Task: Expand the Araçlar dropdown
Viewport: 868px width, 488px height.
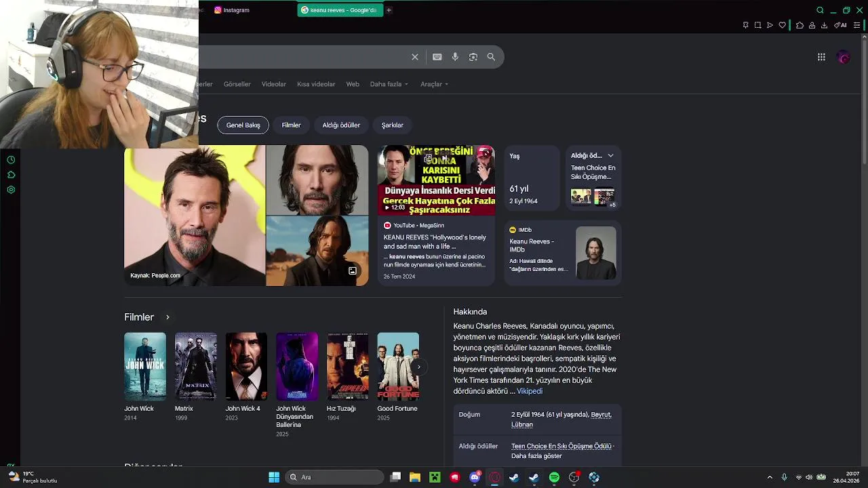Action: (x=434, y=84)
